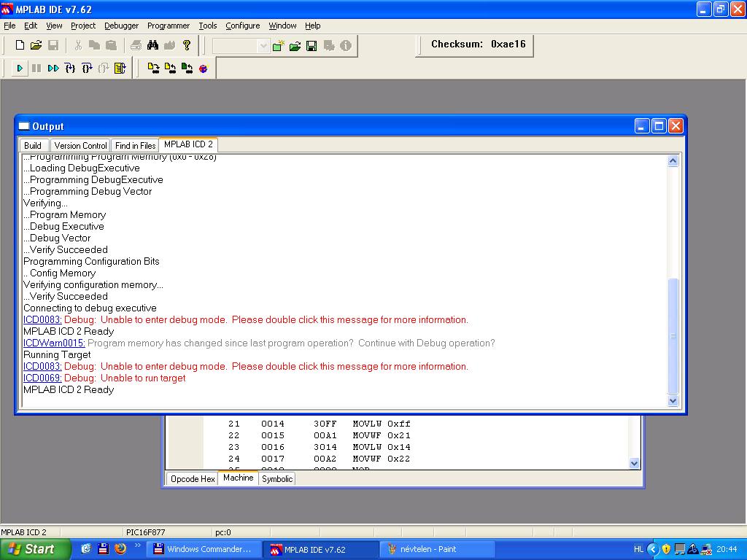
Task: Click the Open Project green folder icon
Action: [295, 46]
